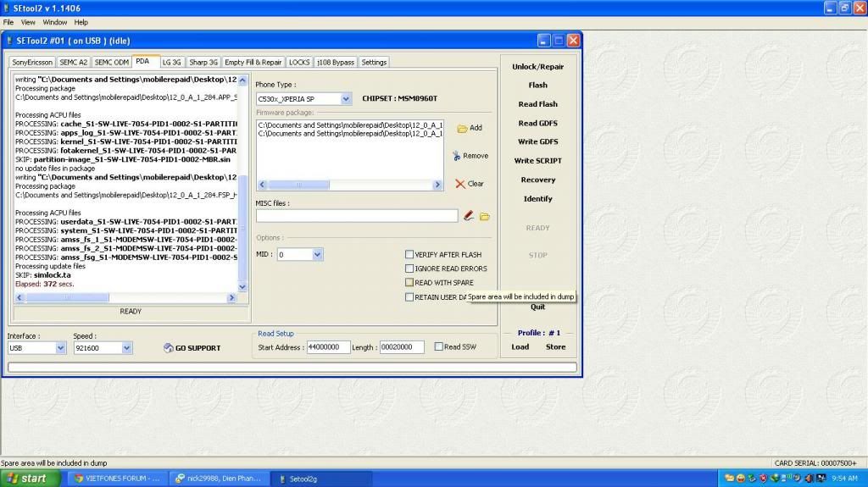
Task: Toggle RETAIN USER DATA checkbox
Action: click(x=409, y=297)
